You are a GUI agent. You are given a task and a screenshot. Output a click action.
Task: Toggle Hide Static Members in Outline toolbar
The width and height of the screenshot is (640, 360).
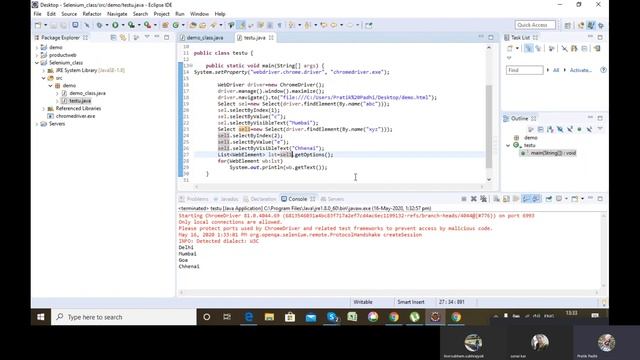click(x=570, y=129)
